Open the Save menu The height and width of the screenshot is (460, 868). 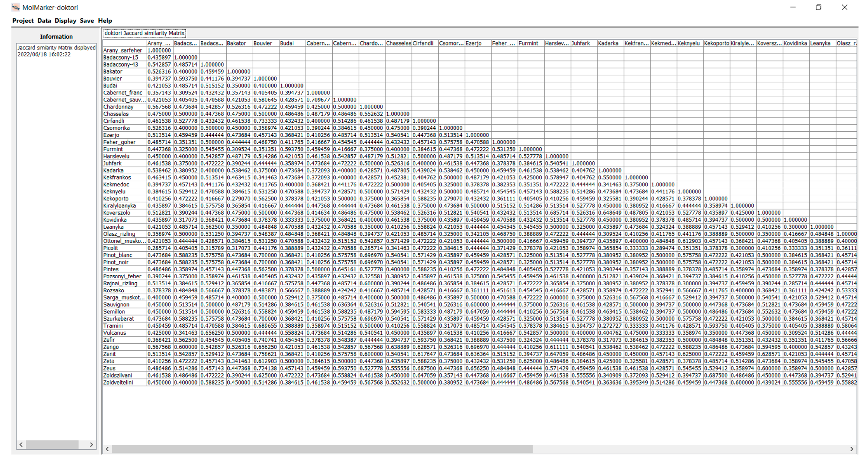pyautogui.click(x=87, y=21)
